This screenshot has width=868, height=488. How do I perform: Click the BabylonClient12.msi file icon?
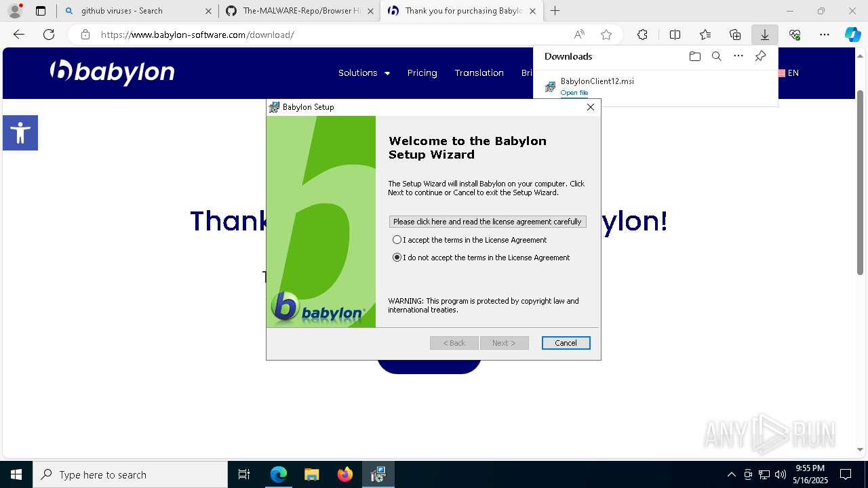(x=551, y=87)
